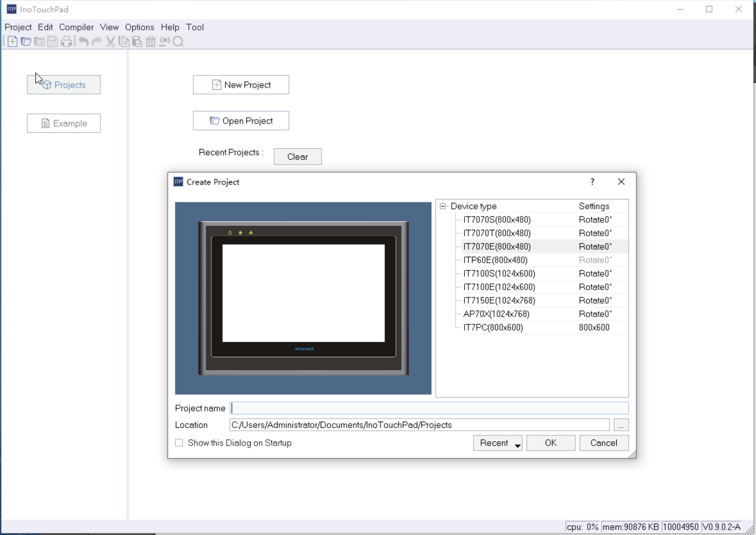The height and width of the screenshot is (535, 756).
Task: Click the Delete trash can toolbar icon
Action: (151, 41)
